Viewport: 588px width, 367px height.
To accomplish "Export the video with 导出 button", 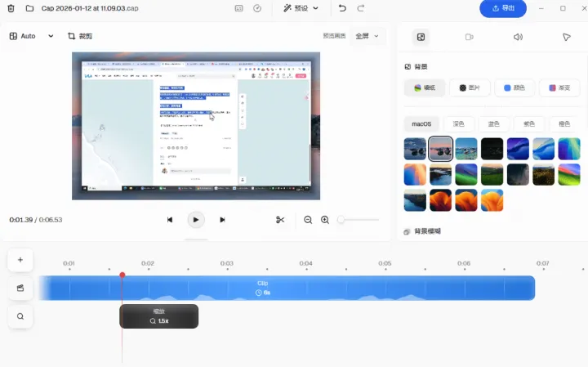I will (x=503, y=8).
